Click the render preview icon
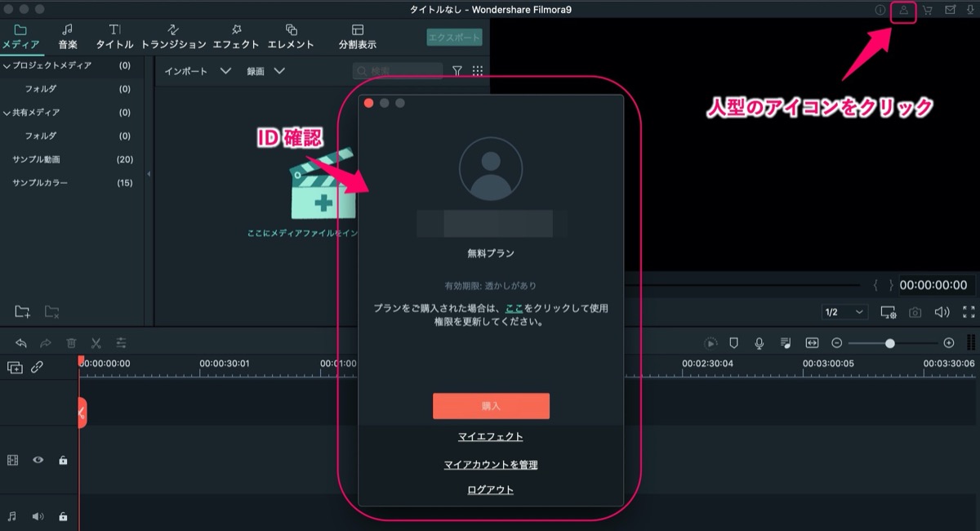980x531 pixels. 710,344
